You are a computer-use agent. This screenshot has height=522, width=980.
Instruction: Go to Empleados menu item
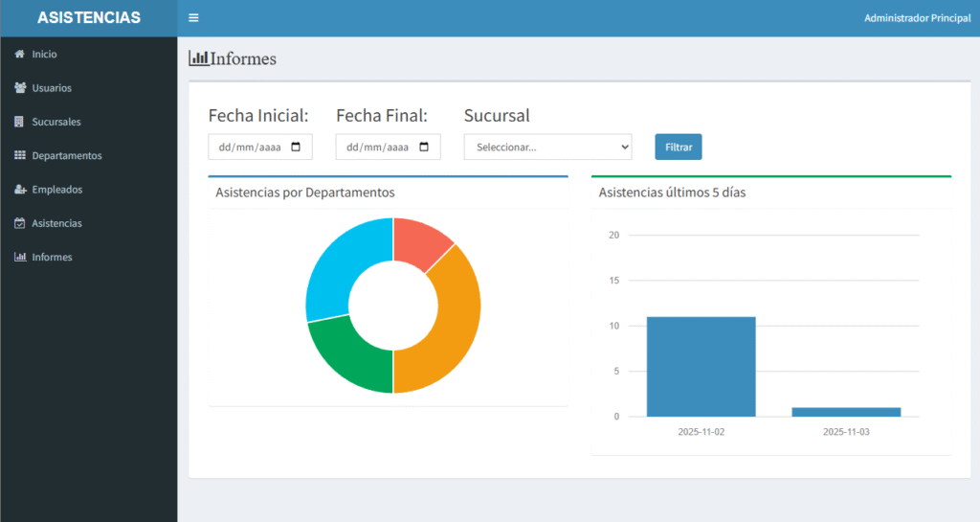point(57,190)
